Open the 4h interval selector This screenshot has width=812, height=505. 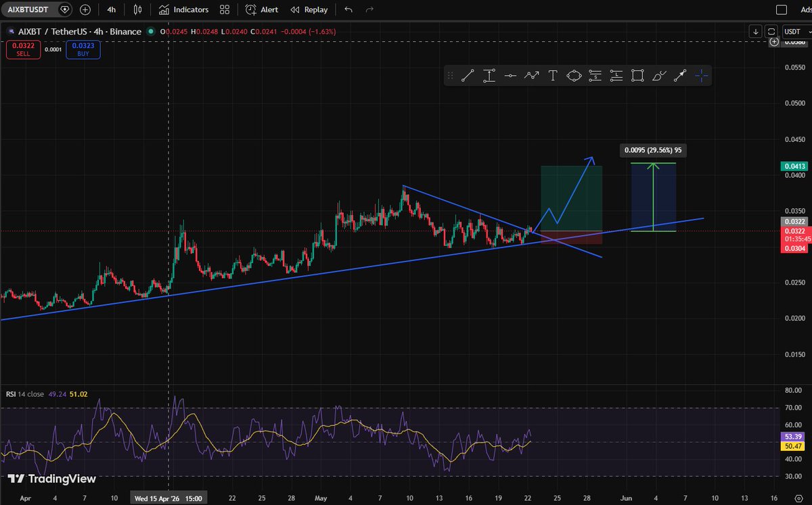tap(112, 10)
